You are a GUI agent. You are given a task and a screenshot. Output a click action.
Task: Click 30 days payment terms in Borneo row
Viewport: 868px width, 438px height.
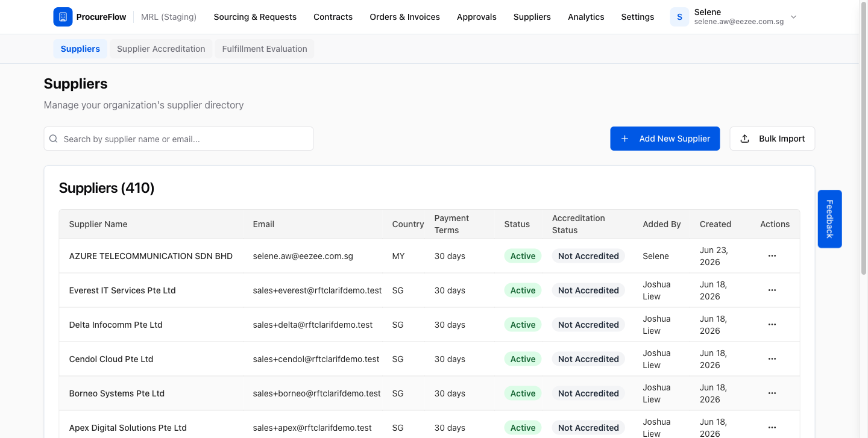coord(450,393)
